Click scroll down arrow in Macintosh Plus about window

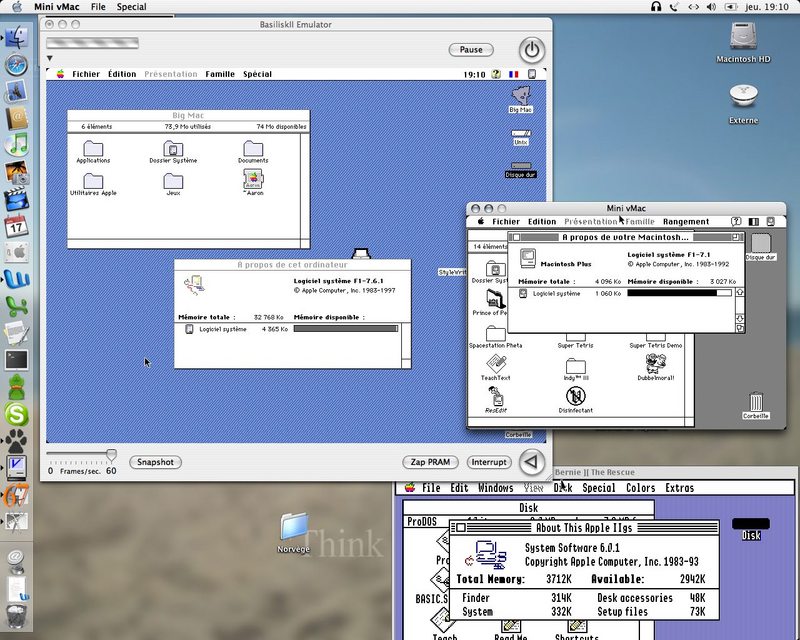[x=740, y=318]
